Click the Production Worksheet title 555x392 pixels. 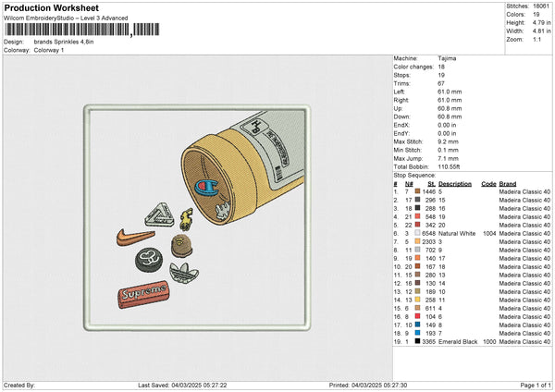(51, 7)
